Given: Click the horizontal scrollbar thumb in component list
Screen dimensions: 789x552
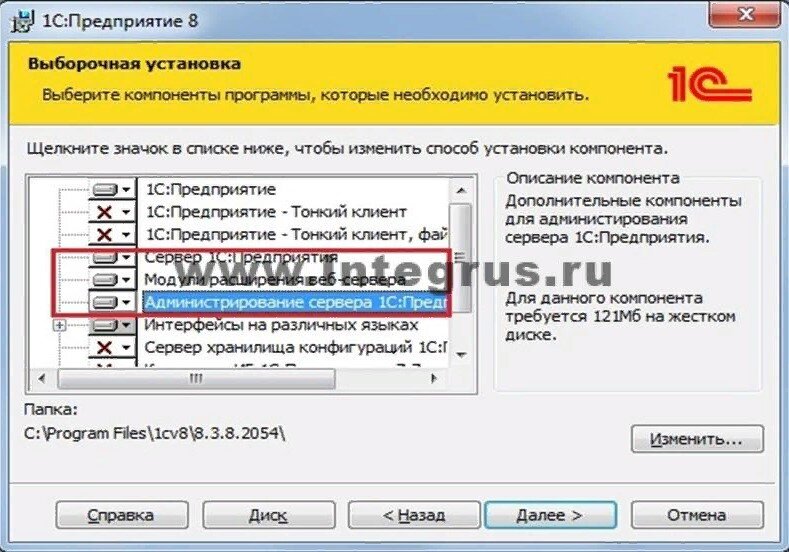Looking at the screenshot, I should tap(196, 378).
